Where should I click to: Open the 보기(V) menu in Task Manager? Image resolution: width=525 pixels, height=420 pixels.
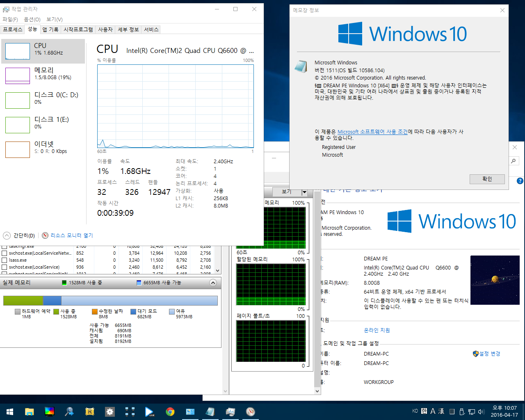55,19
